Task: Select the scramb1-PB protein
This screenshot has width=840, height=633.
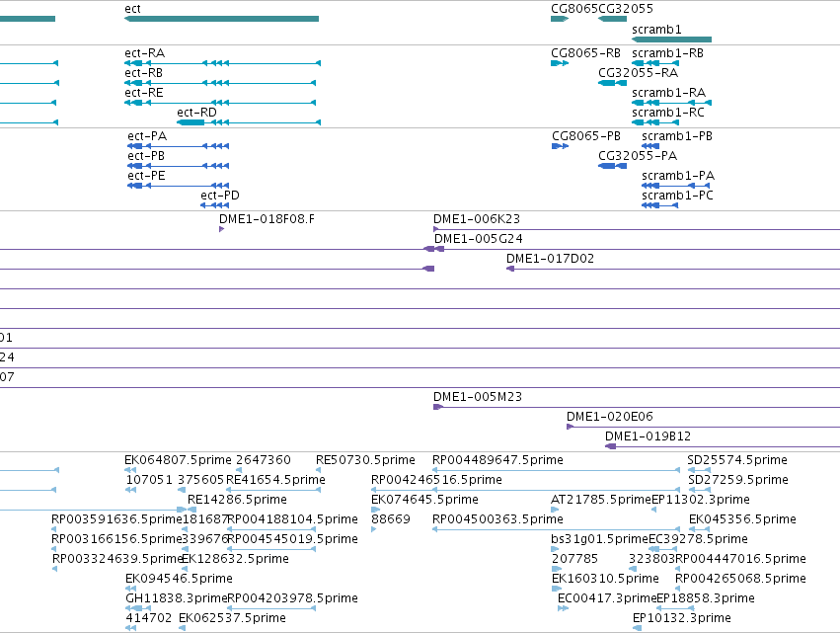Action: pyautogui.click(x=650, y=146)
